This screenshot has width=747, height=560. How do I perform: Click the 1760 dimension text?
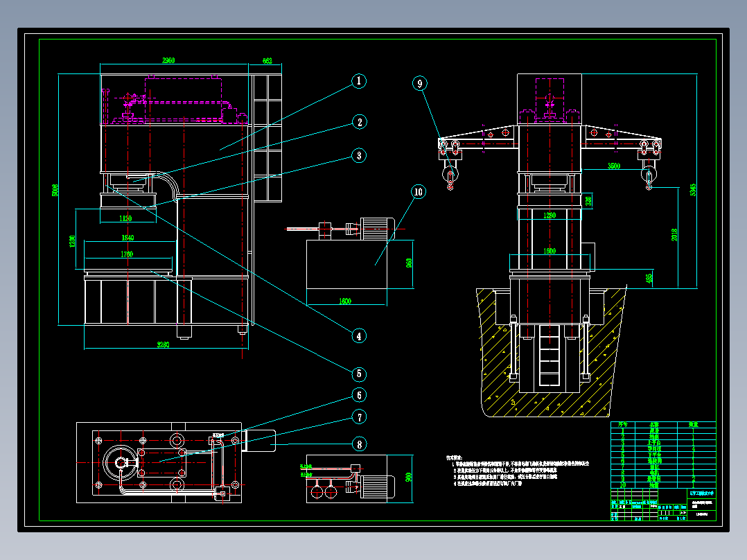[x=127, y=254]
